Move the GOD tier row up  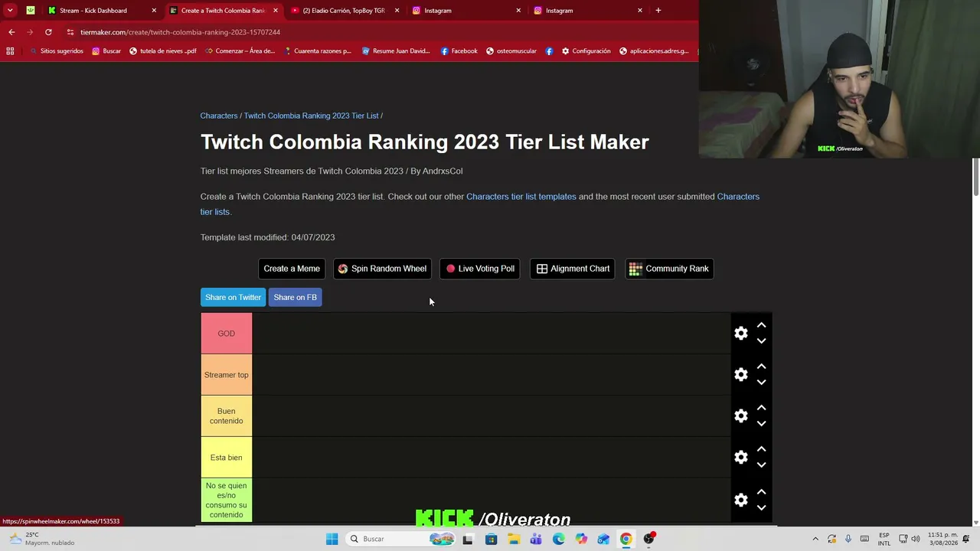[761, 325]
